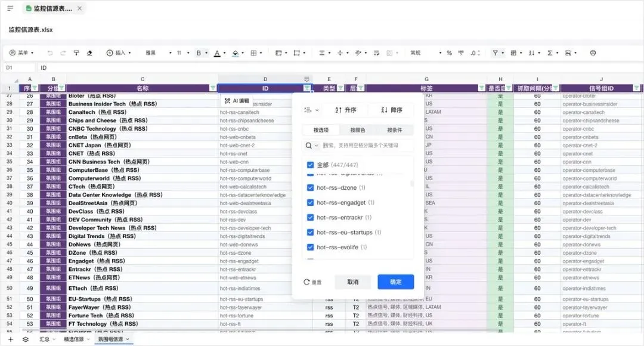The width and height of the screenshot is (644, 346).
Task: Toggle bold B formatting
Action: tap(199, 53)
